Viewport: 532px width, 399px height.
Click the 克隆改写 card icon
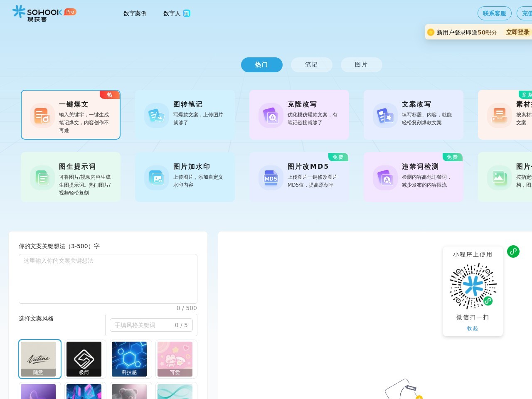pyautogui.click(x=271, y=116)
